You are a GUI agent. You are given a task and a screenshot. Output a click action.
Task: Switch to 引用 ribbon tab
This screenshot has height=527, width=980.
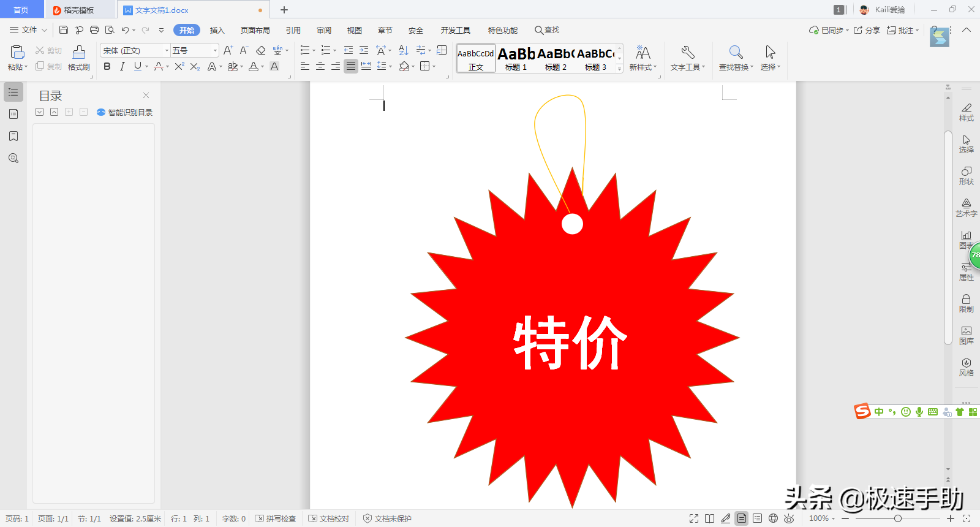293,30
